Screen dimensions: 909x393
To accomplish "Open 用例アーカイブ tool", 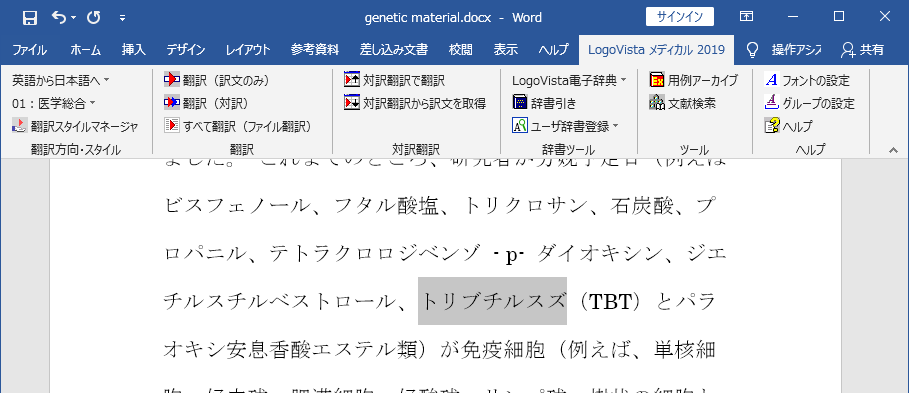I will pyautogui.click(x=694, y=80).
